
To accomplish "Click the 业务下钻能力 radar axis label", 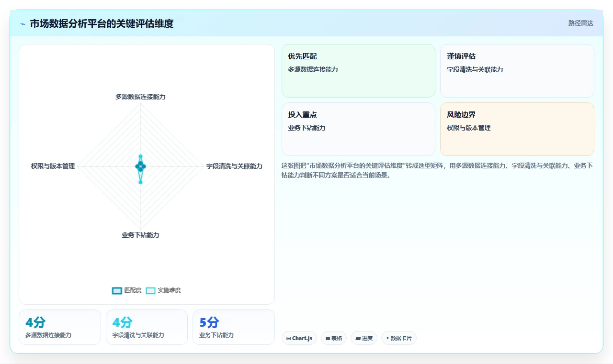I will [140, 235].
